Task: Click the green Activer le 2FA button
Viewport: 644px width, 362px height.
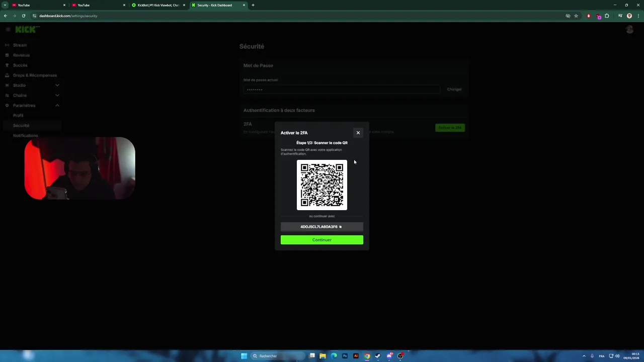Action: click(x=450, y=128)
